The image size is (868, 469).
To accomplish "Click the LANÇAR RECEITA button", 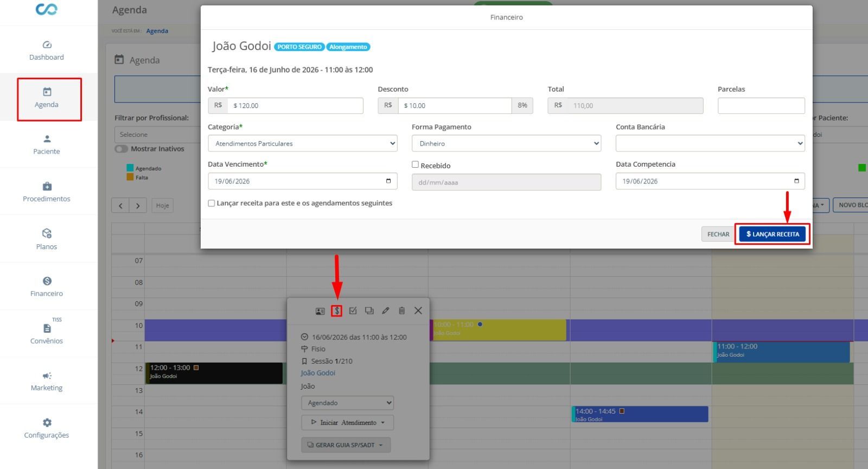I will click(773, 234).
